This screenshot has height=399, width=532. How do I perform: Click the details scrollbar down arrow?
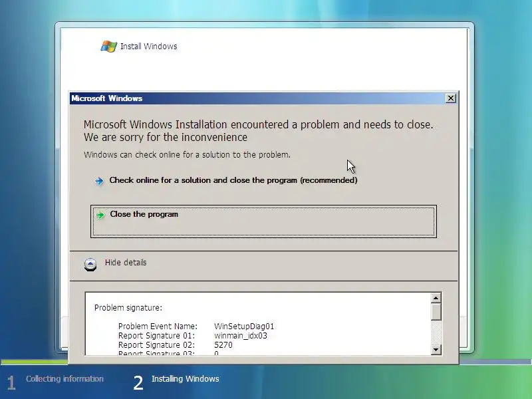coord(436,350)
